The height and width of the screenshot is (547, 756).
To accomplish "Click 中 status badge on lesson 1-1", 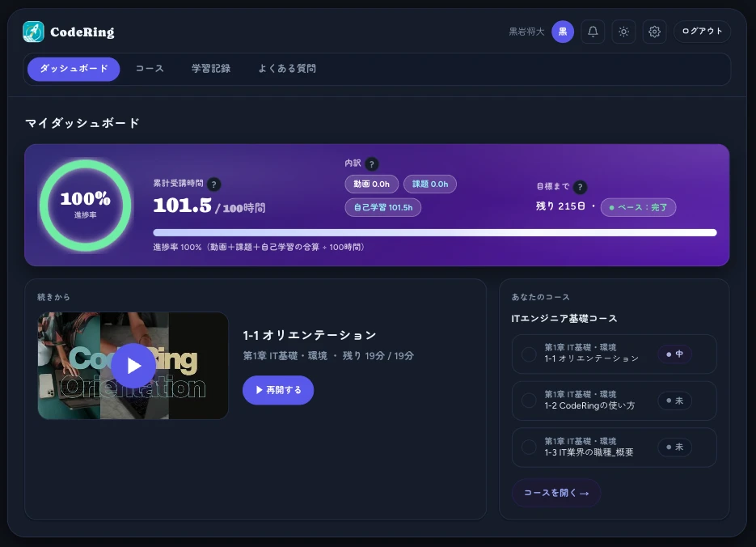I will (x=674, y=354).
